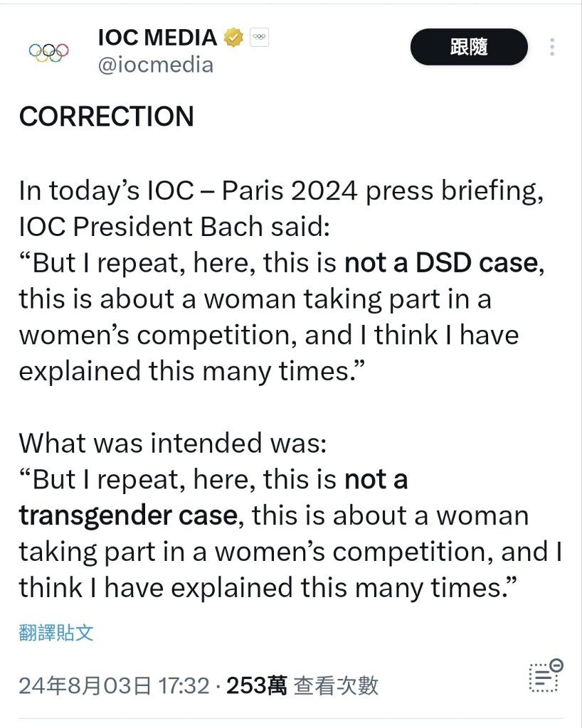
Task: Click the small Olympic rings affiliation badge
Action: coord(259,38)
